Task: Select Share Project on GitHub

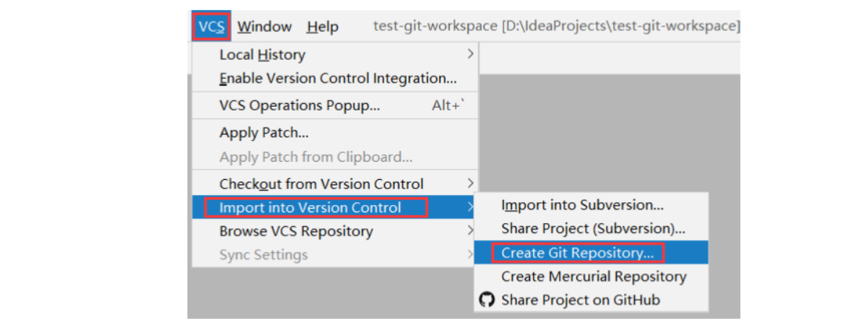Action: coord(581,300)
